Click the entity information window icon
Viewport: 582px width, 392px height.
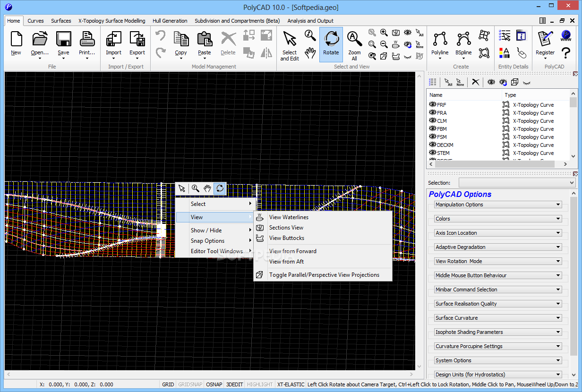(x=521, y=35)
